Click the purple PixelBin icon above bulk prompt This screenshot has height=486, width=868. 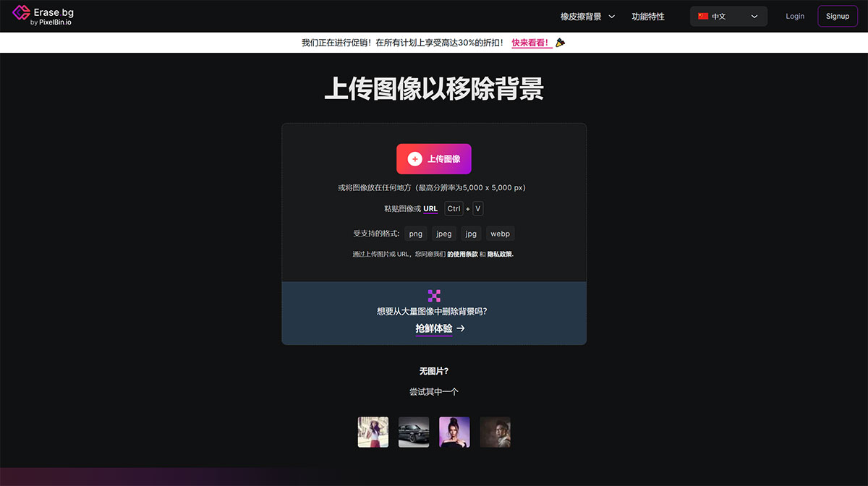click(434, 295)
